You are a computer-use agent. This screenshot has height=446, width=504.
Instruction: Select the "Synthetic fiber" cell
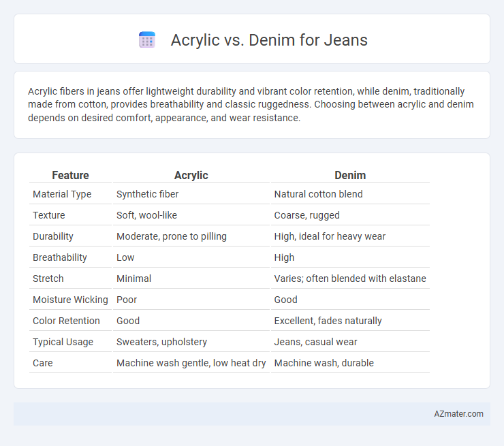pos(147,194)
